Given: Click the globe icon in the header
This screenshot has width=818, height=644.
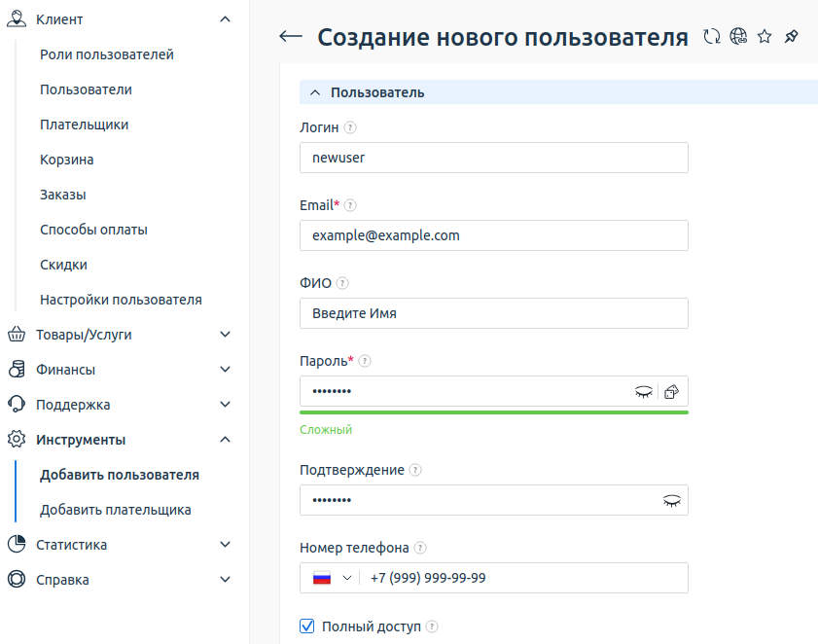Looking at the screenshot, I should click(x=738, y=37).
